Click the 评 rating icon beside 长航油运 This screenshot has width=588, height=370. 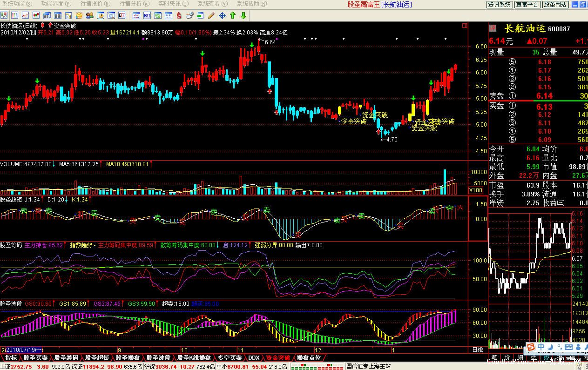[x=493, y=28]
